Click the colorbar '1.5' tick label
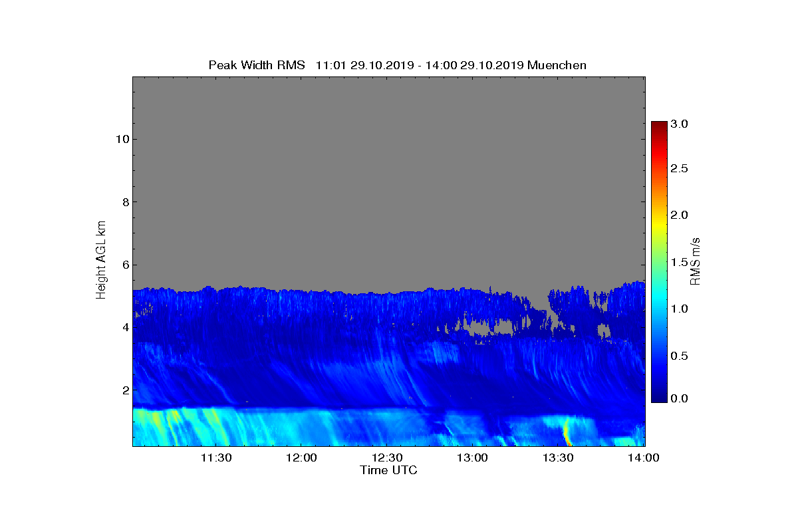The height and width of the screenshot is (532, 798). coord(679,263)
